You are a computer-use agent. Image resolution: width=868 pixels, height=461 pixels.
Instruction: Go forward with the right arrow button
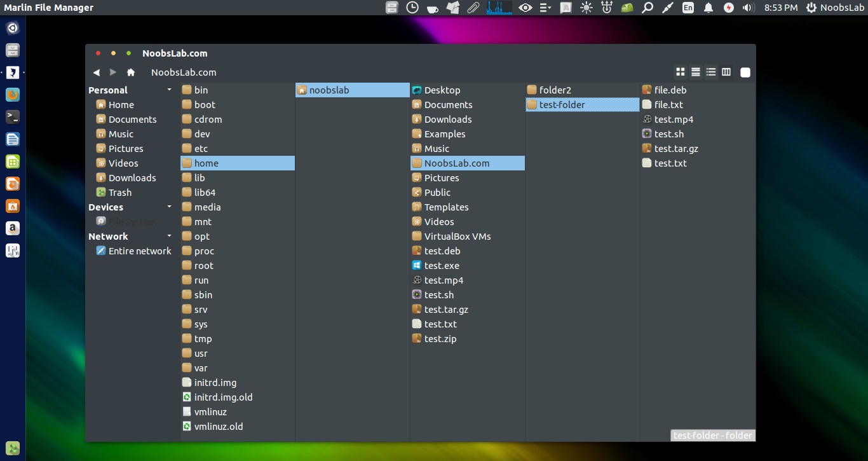click(113, 72)
